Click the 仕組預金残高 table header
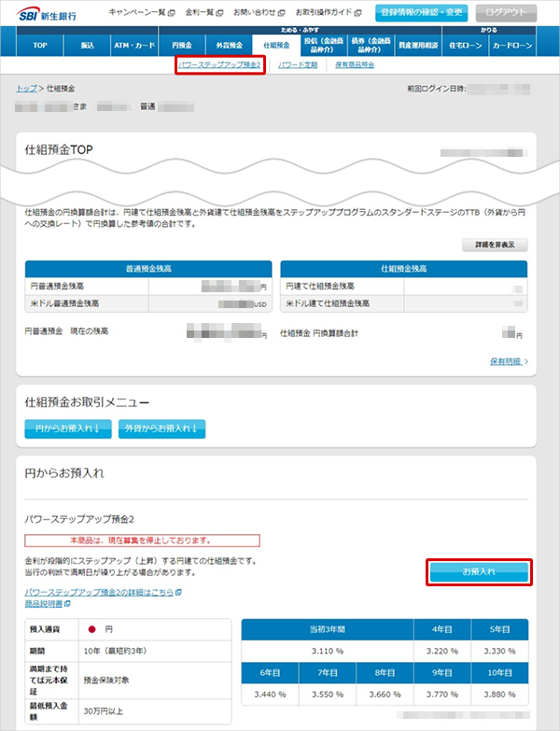Screen dimensions: 560x731 [404, 269]
